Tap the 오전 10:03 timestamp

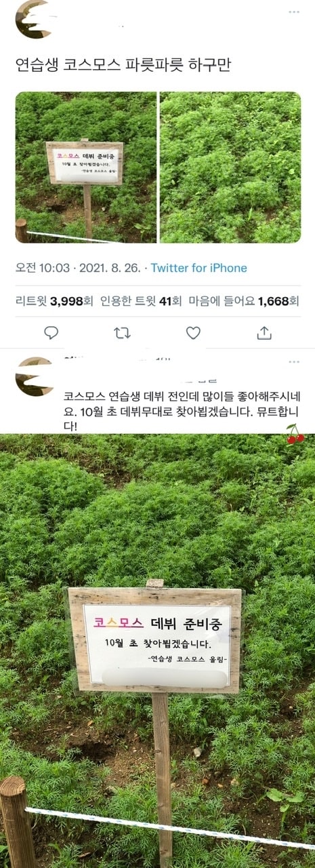tap(42, 268)
